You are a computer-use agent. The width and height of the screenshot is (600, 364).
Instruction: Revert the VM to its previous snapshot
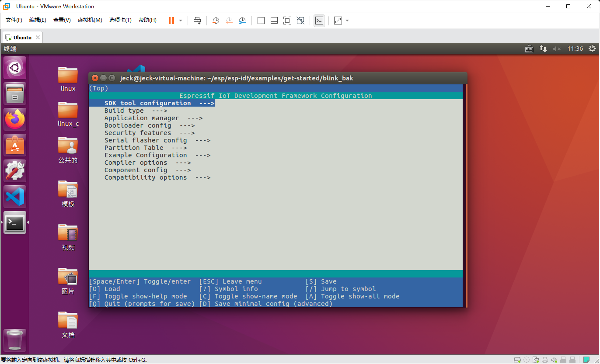click(x=229, y=21)
